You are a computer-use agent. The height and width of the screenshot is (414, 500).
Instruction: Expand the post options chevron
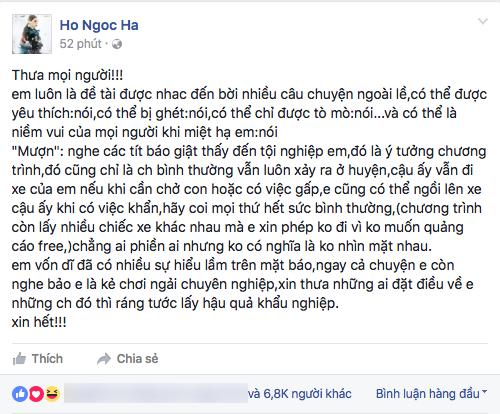(483, 22)
